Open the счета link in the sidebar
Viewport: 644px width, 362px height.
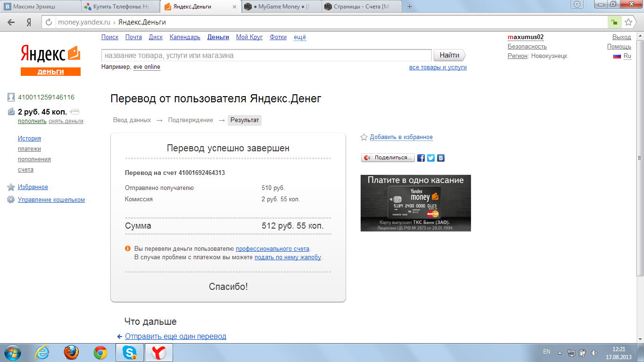[25, 170]
